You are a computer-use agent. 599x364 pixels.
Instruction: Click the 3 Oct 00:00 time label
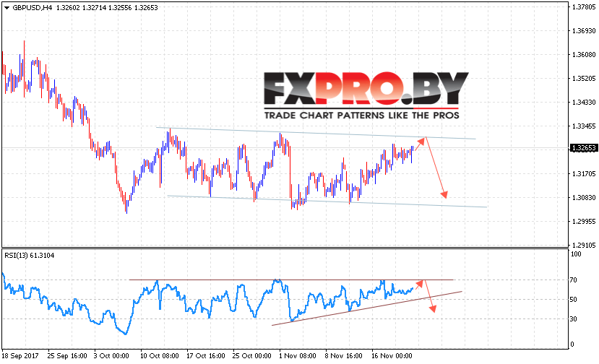tap(111, 355)
